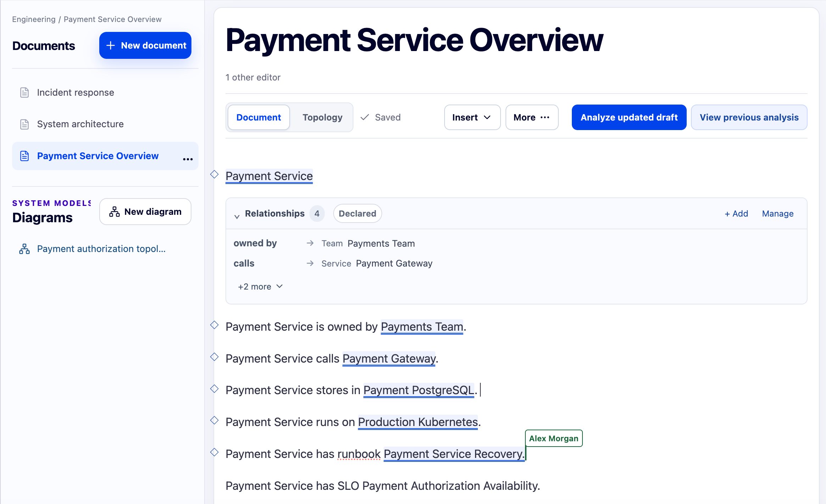
Task: Click diamond marker beside 'stores in Payment PostgreSQL' line
Action: pos(214,388)
